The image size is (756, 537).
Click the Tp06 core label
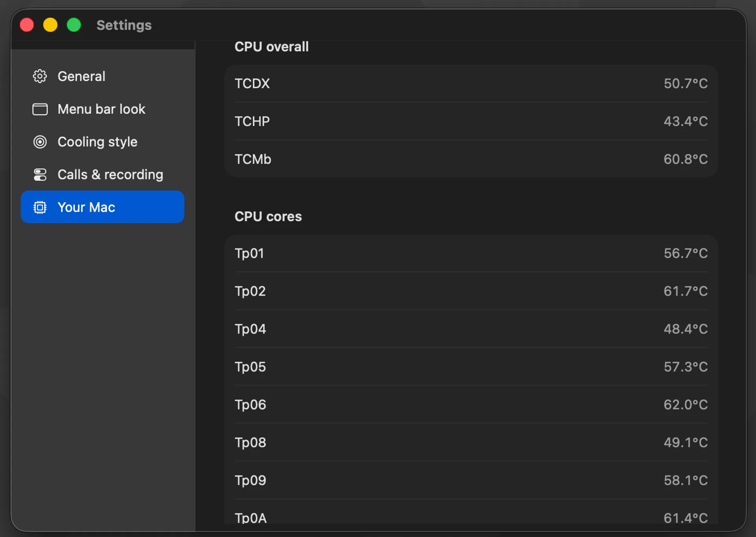tap(250, 404)
